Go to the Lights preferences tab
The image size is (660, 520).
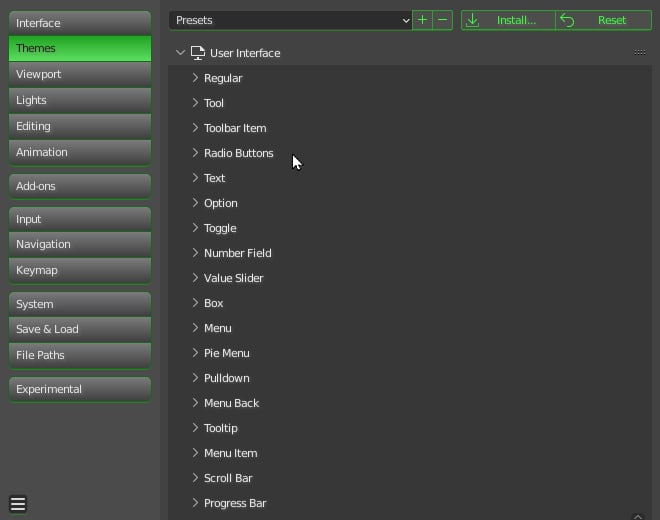tap(80, 101)
